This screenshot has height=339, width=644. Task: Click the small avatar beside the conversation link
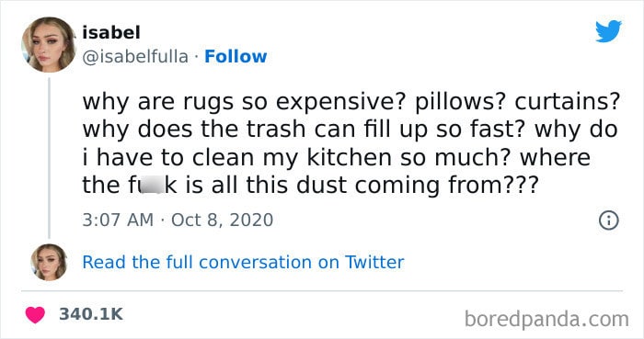(49, 262)
